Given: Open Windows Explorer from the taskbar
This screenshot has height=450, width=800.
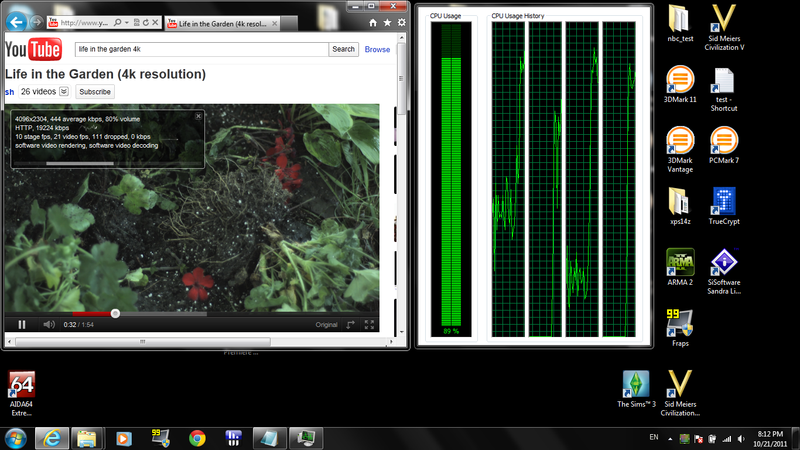Looking at the screenshot, I should [87, 438].
